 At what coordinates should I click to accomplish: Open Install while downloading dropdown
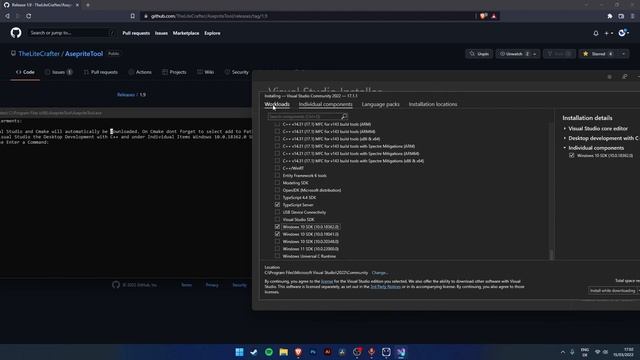613,291
